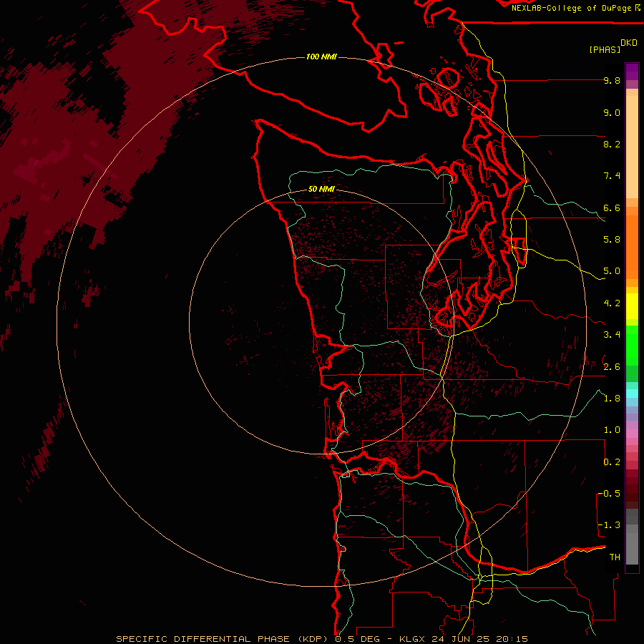Click the -1.3 scale label
This screenshot has height=644, width=644.
pyautogui.click(x=610, y=525)
